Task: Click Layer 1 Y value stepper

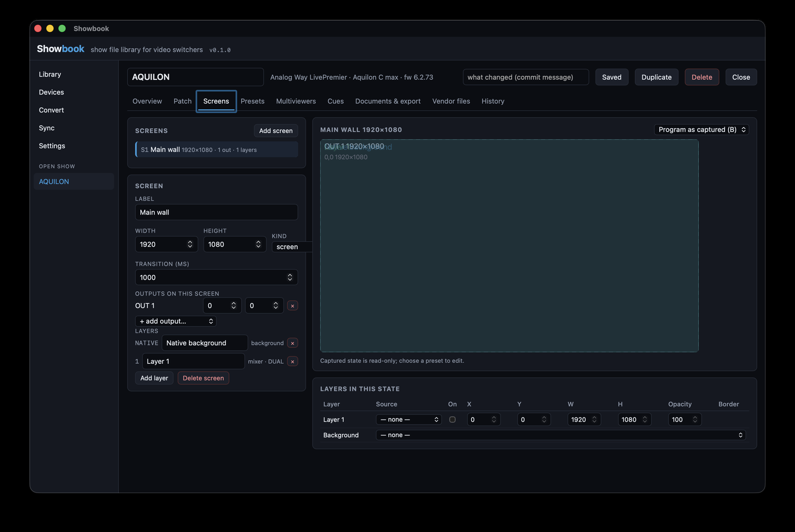Action: pyautogui.click(x=544, y=420)
